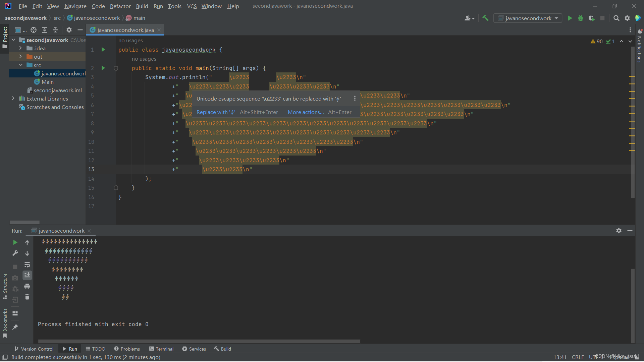The width and height of the screenshot is (644, 362).
Task: Collapse all in Project tree toolbar
Action: click(x=55, y=30)
